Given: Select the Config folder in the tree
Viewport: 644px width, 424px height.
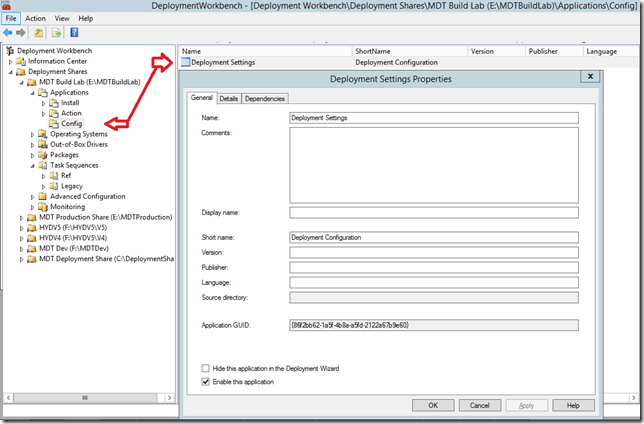Looking at the screenshot, I should (x=71, y=123).
